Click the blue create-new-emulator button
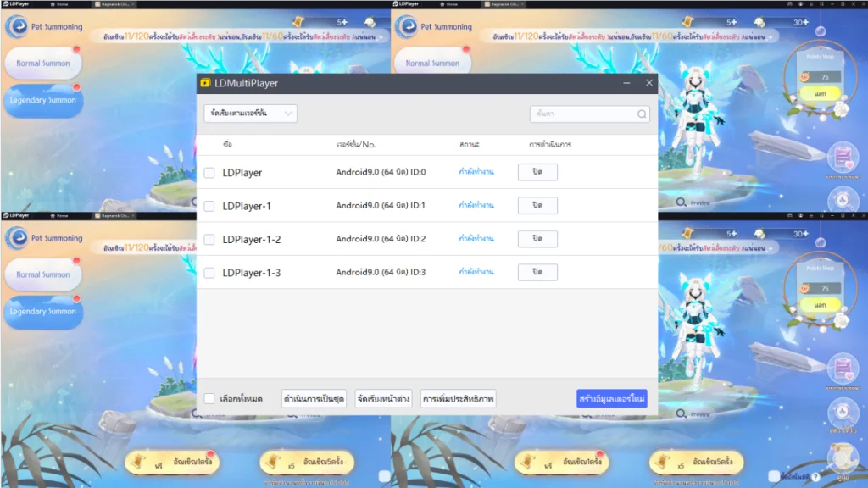This screenshot has width=868, height=488. click(x=612, y=398)
